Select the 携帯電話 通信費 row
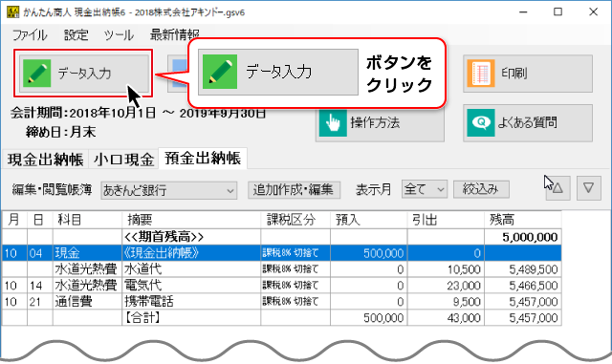 click(x=281, y=302)
